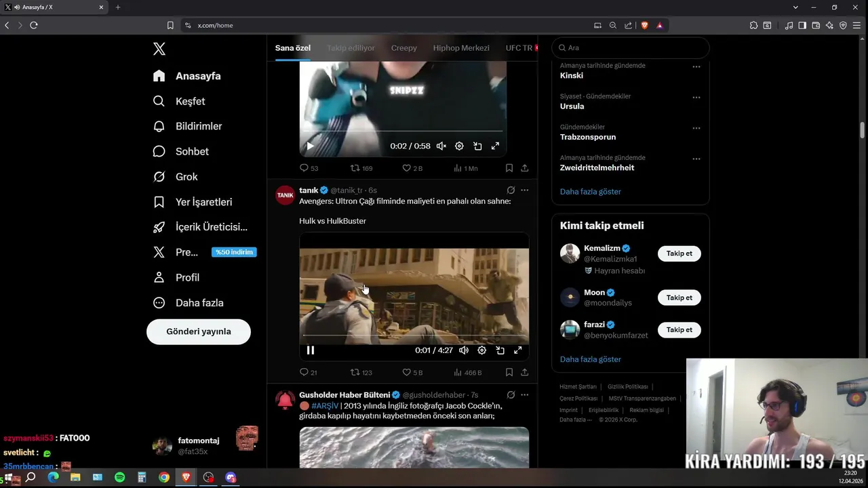Reply to tanık post with 21 comments
Screen dimensions: 868x488
coord(309,372)
